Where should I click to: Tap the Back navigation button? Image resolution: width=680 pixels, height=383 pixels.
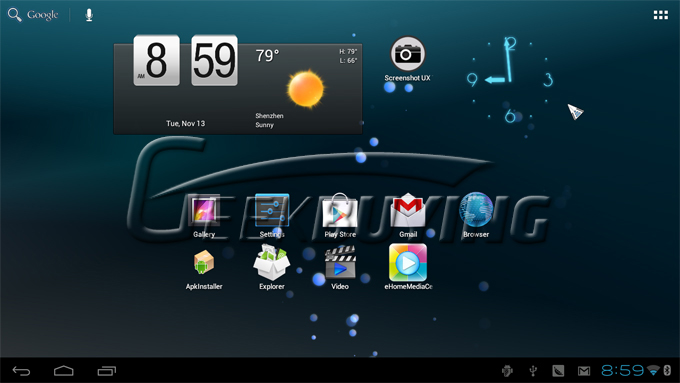[x=21, y=371]
